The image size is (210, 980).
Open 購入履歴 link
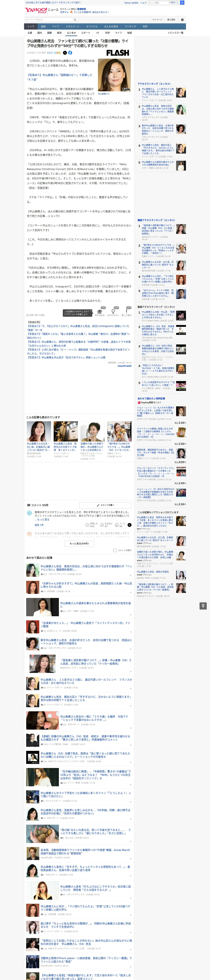[171, 19]
